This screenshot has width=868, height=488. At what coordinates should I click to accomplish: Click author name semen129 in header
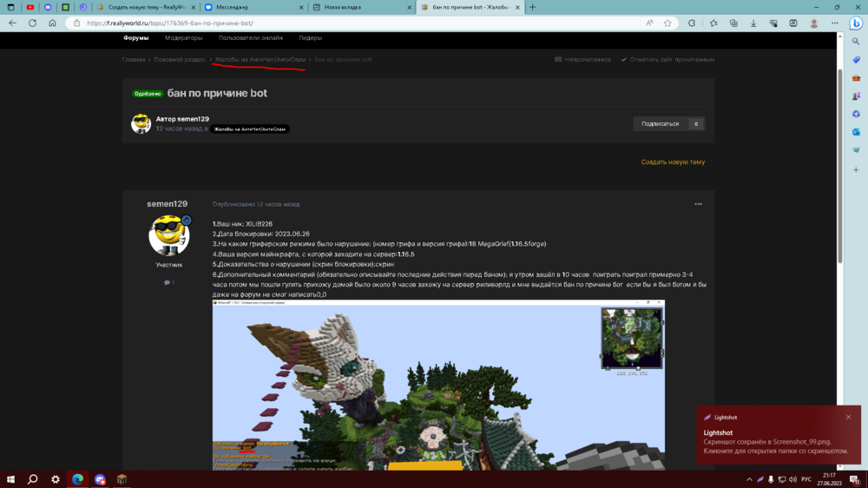click(192, 119)
